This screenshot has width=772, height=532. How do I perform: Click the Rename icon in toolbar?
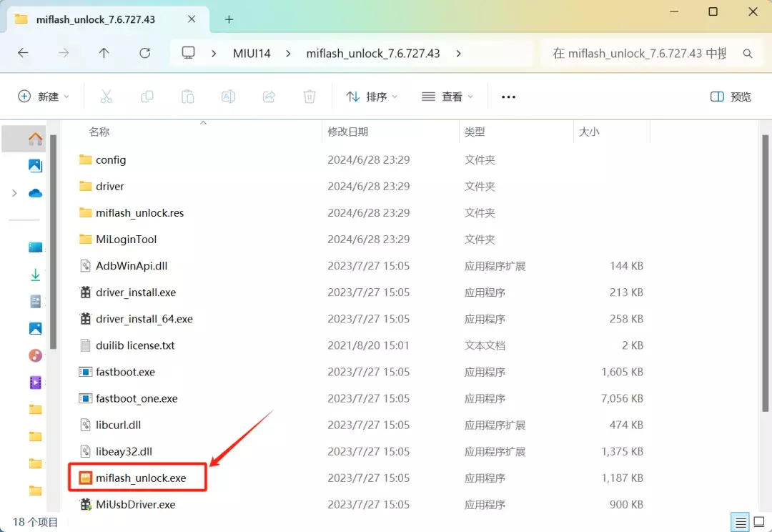pyautogui.click(x=228, y=97)
